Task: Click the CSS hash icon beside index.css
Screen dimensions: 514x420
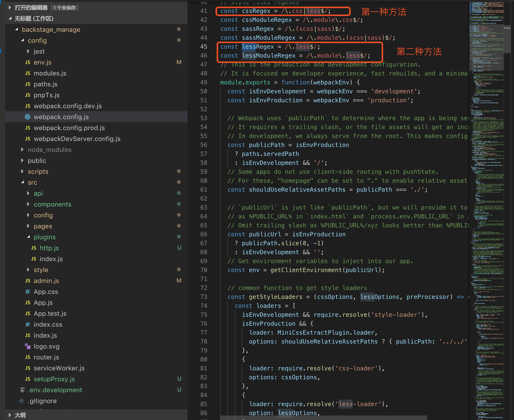Action: [28, 324]
